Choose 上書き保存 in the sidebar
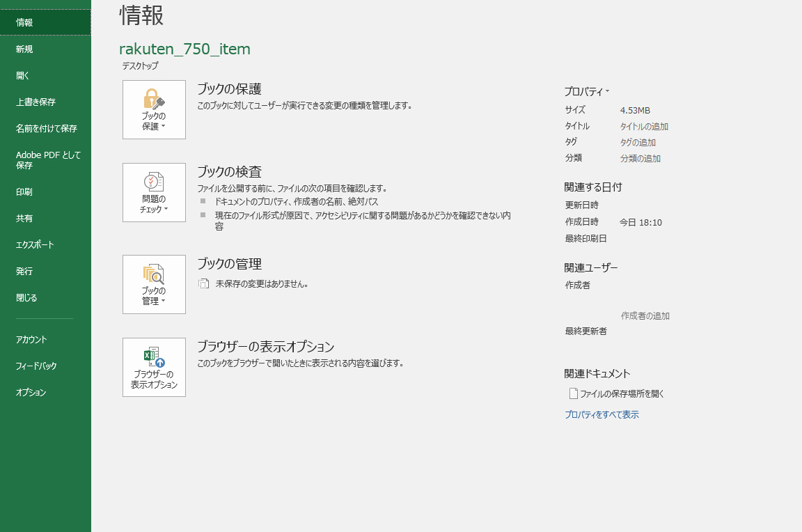802x532 pixels. pyautogui.click(x=45, y=102)
